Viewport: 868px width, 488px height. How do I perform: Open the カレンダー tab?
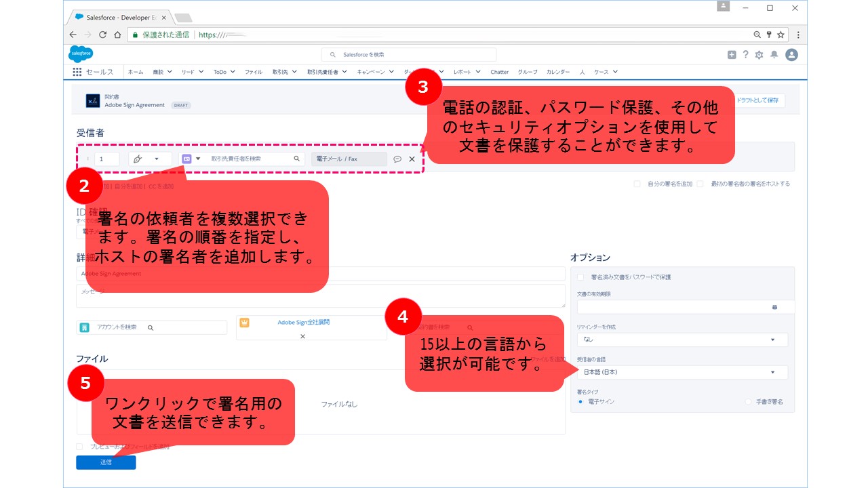point(558,72)
